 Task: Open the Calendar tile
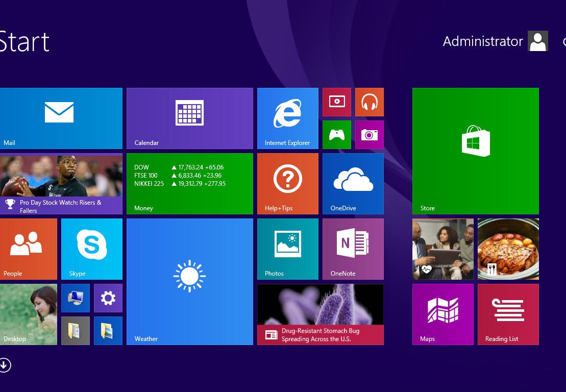point(189,118)
